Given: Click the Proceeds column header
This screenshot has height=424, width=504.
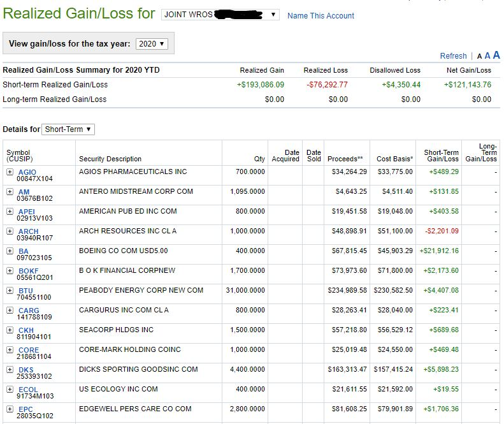Looking at the screenshot, I should [x=345, y=159].
